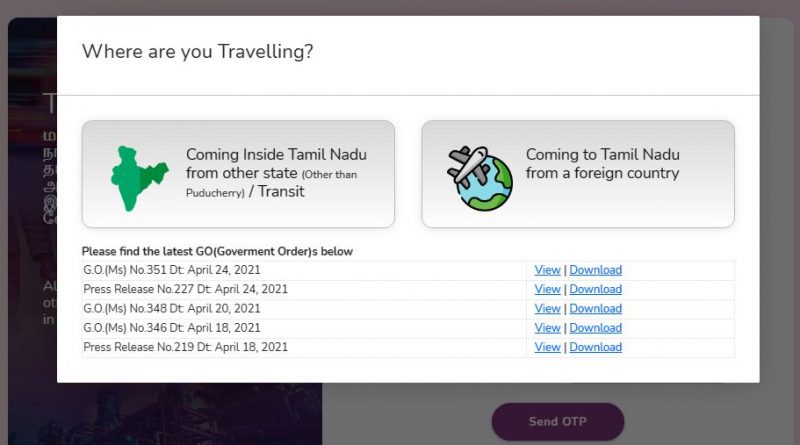
Task: View Press Release No.219
Action: point(547,347)
